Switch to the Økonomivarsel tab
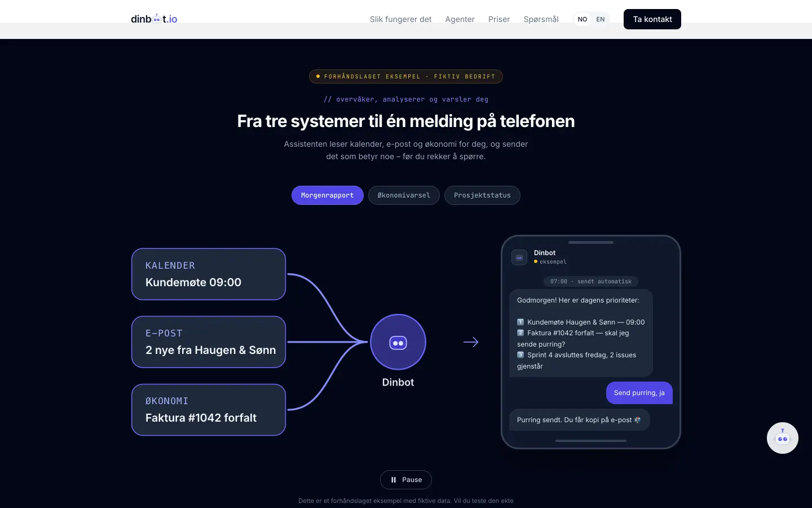The height and width of the screenshot is (508, 812). point(404,195)
